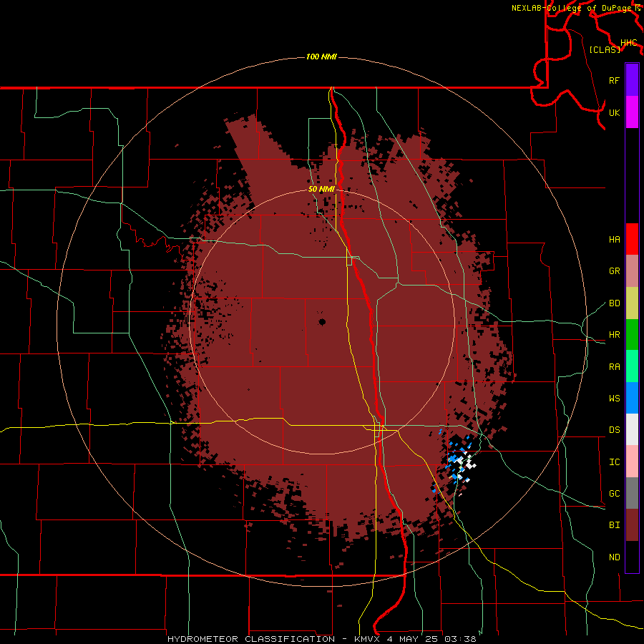Screen dimensions: 644x644
Task: Click the 'BI' legend label
Action: [x=614, y=525]
